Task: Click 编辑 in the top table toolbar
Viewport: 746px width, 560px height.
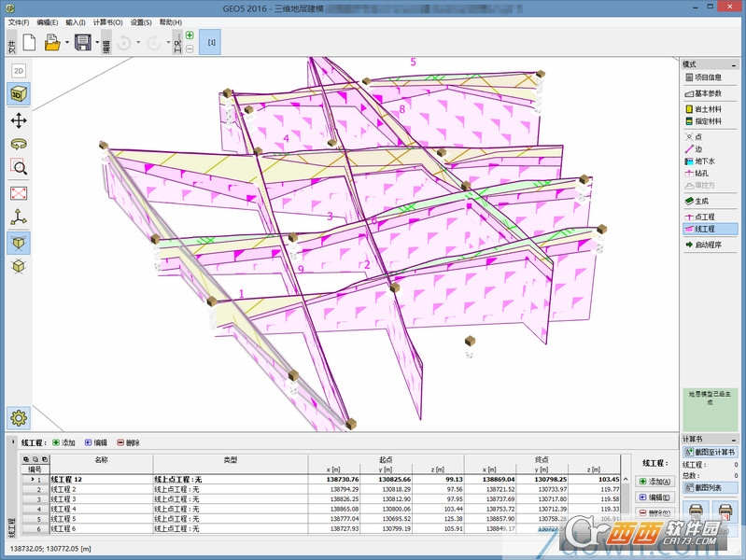Action: [x=95, y=442]
